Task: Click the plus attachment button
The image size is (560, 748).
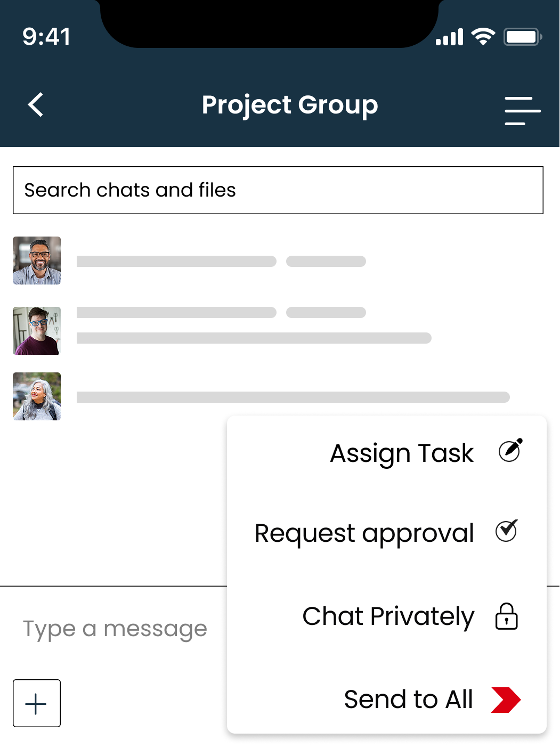Action: [x=36, y=703]
